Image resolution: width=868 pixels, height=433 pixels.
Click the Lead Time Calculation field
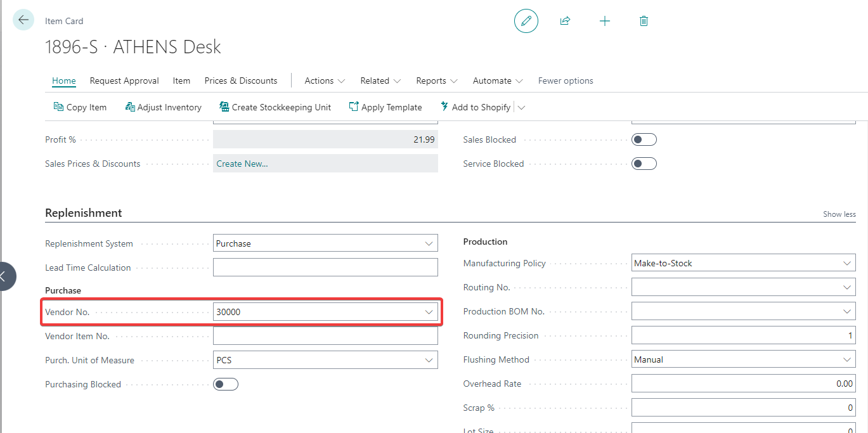coord(325,268)
